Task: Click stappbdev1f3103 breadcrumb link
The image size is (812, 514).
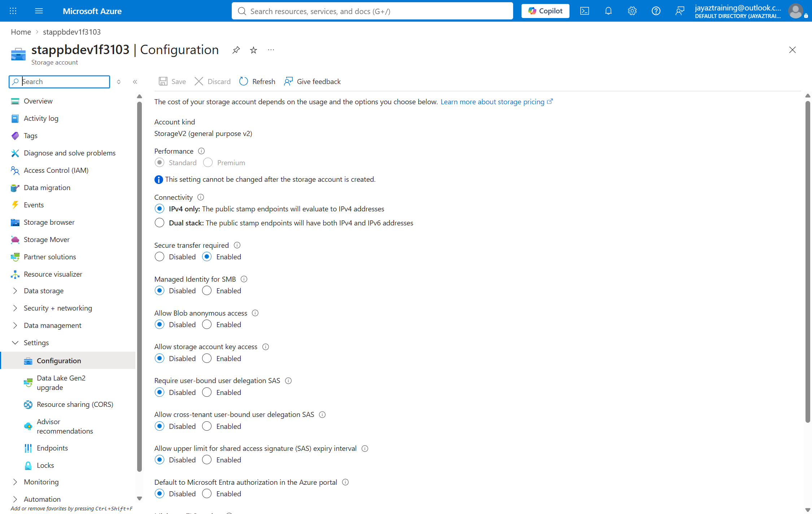Action: (x=72, y=32)
